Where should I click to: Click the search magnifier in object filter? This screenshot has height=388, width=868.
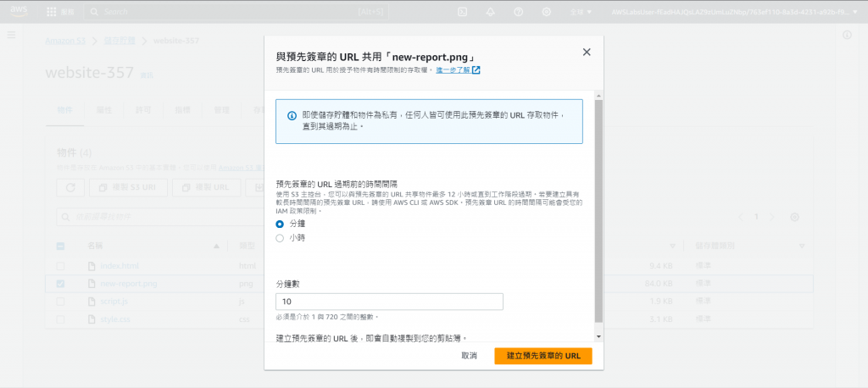(66, 217)
